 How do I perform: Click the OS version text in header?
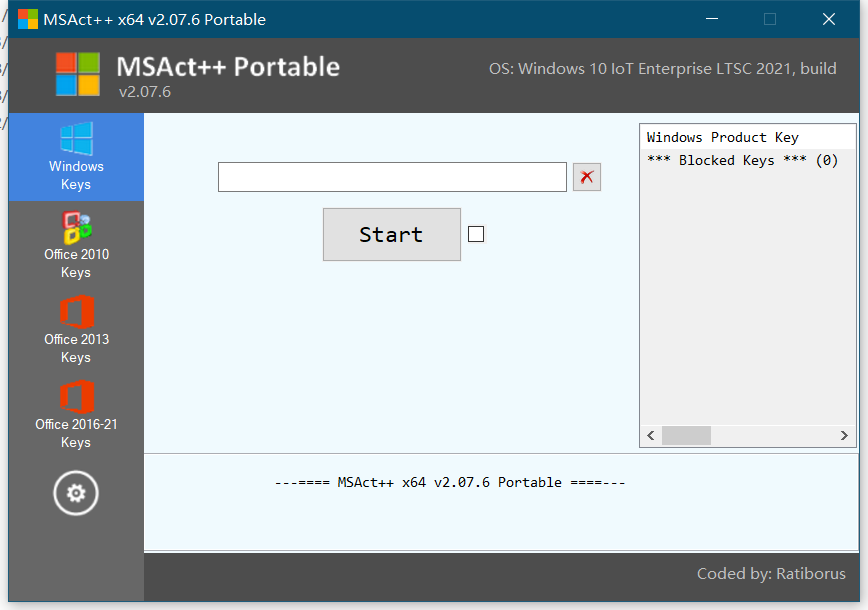(662, 69)
